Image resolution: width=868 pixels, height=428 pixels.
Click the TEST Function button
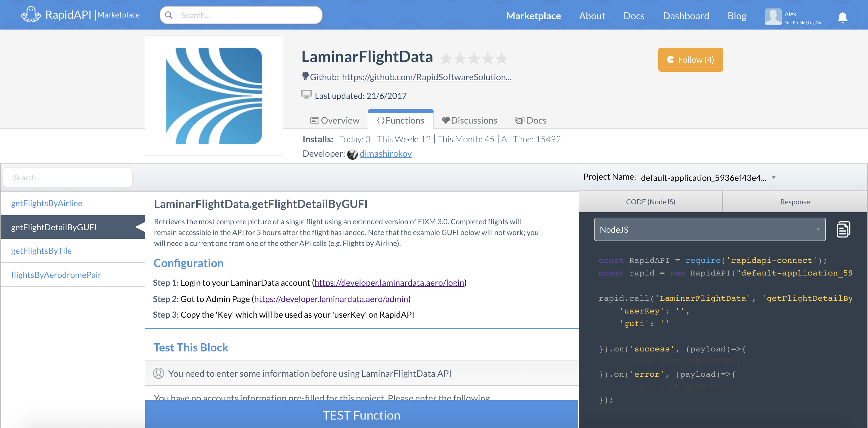(362, 414)
